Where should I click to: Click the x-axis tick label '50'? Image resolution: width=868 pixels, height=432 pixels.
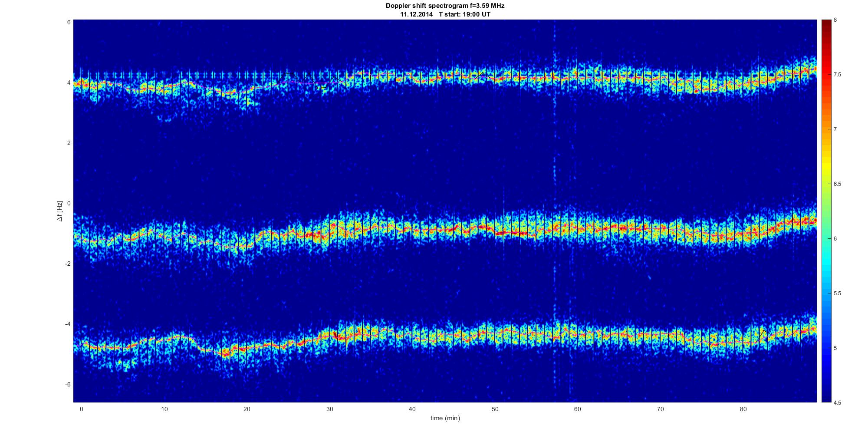495,409
